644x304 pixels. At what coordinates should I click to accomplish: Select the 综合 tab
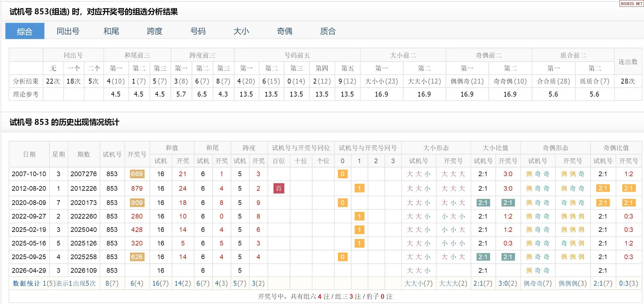point(25,31)
